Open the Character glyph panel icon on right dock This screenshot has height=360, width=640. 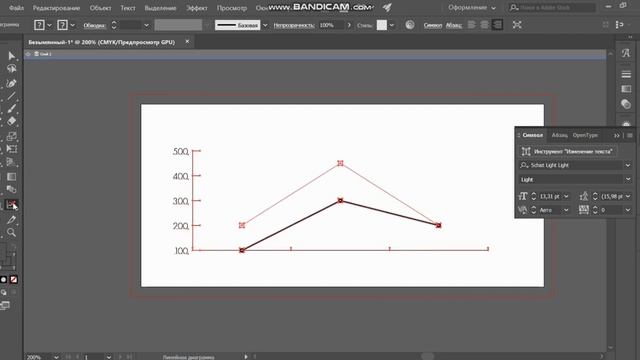click(626, 53)
